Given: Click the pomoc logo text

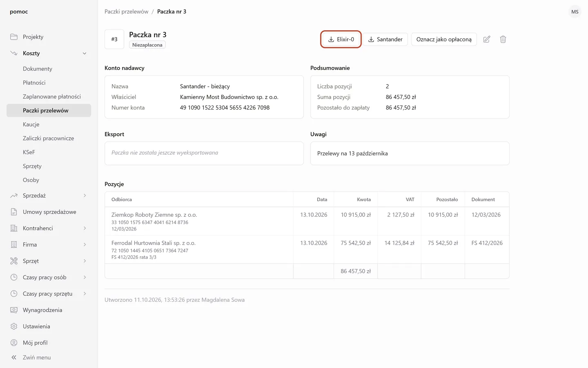Looking at the screenshot, I should (x=19, y=11).
